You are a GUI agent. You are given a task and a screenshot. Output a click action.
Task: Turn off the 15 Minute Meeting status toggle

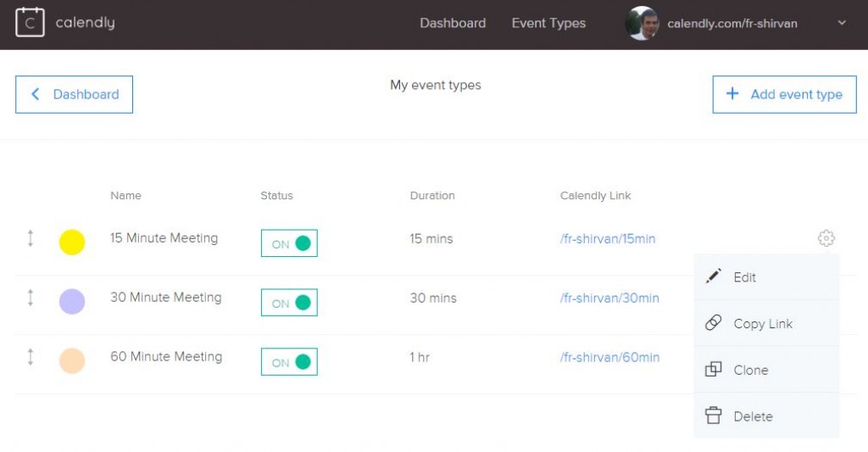289,243
